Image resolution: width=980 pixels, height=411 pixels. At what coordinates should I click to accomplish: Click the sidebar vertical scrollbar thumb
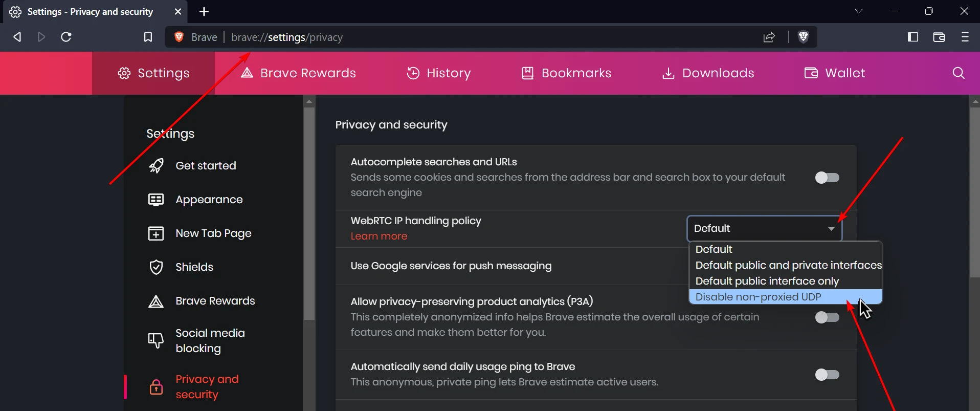coord(309,213)
